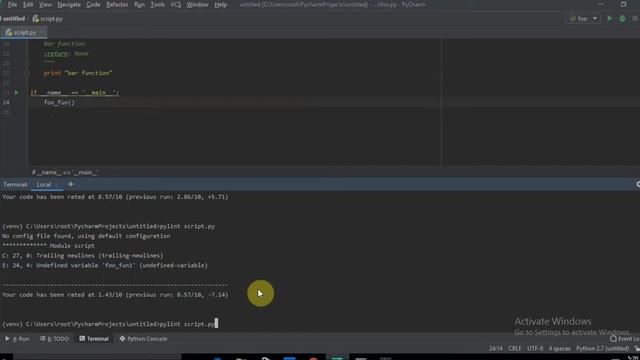The height and width of the screenshot is (360, 640).
Task: Click line number 24 in gutter
Action: tap(6, 102)
